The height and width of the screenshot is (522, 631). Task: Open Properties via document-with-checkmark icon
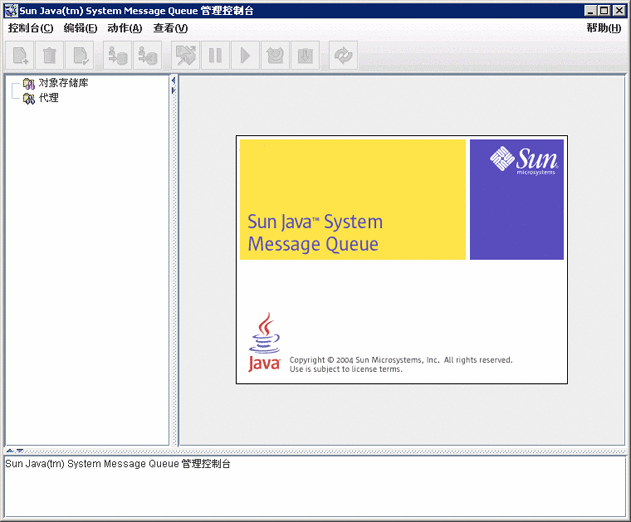point(80,55)
